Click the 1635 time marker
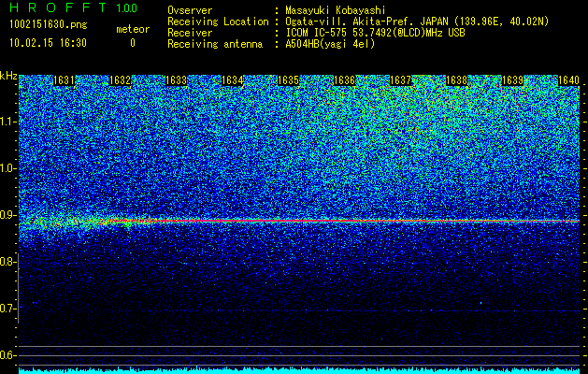 pyautogui.click(x=288, y=80)
